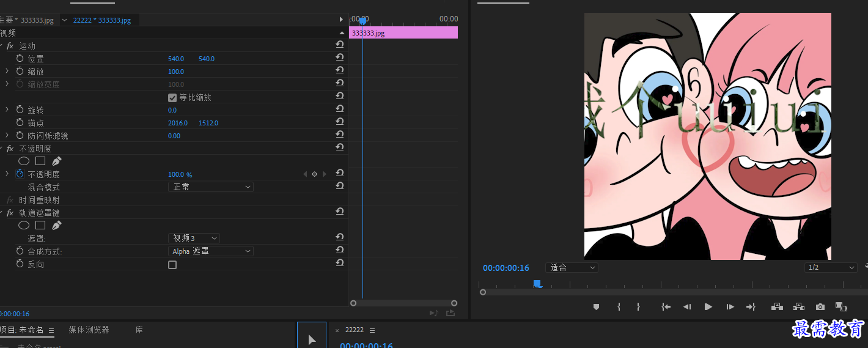Toggle fx switch for 运动 effect
This screenshot has height=348, width=868.
pyautogui.click(x=10, y=46)
